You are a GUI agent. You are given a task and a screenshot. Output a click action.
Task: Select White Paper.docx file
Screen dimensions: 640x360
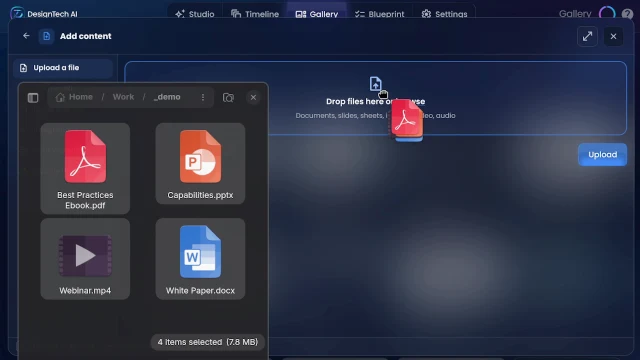point(200,258)
